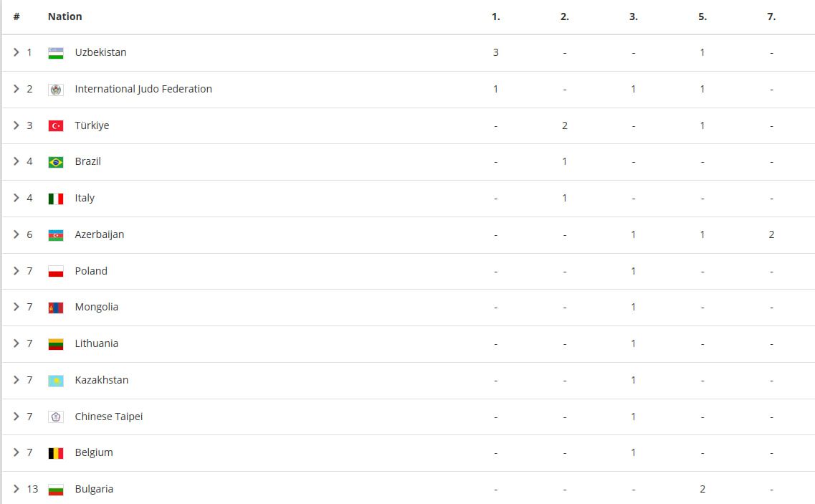Expand the Bulgaria row chevron
Image resolution: width=815 pixels, height=504 pixels.
[16, 489]
